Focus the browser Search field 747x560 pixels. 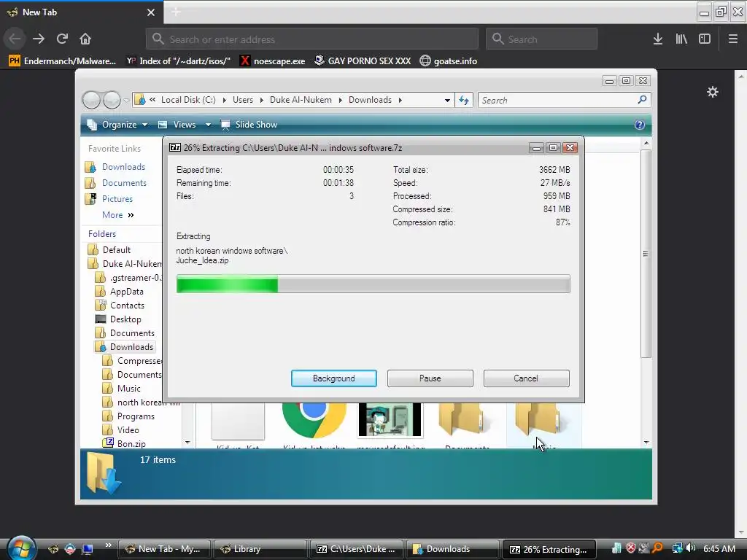(541, 39)
